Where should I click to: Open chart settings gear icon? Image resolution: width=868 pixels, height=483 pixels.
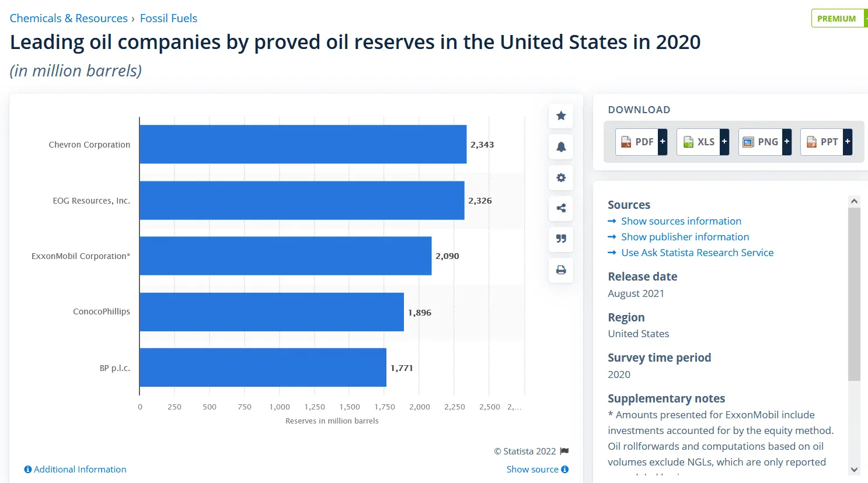coord(561,178)
